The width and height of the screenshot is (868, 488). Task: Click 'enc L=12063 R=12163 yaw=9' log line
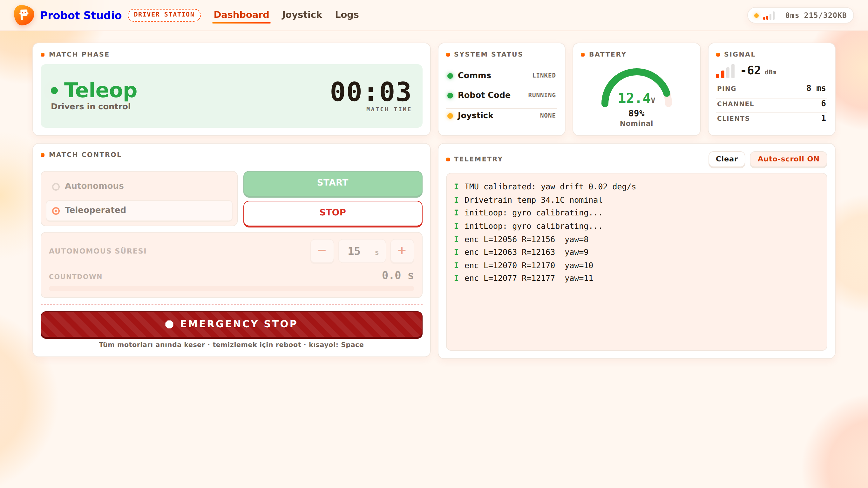[x=526, y=253]
